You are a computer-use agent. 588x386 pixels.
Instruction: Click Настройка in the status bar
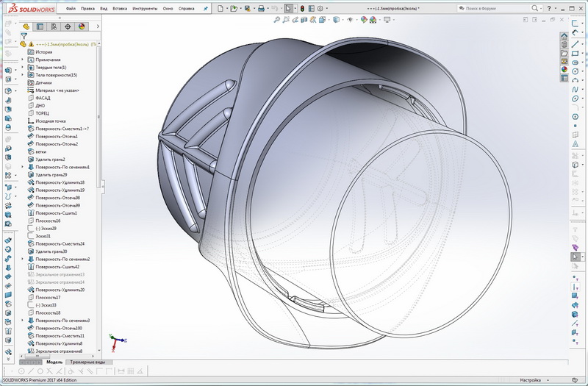click(530, 380)
